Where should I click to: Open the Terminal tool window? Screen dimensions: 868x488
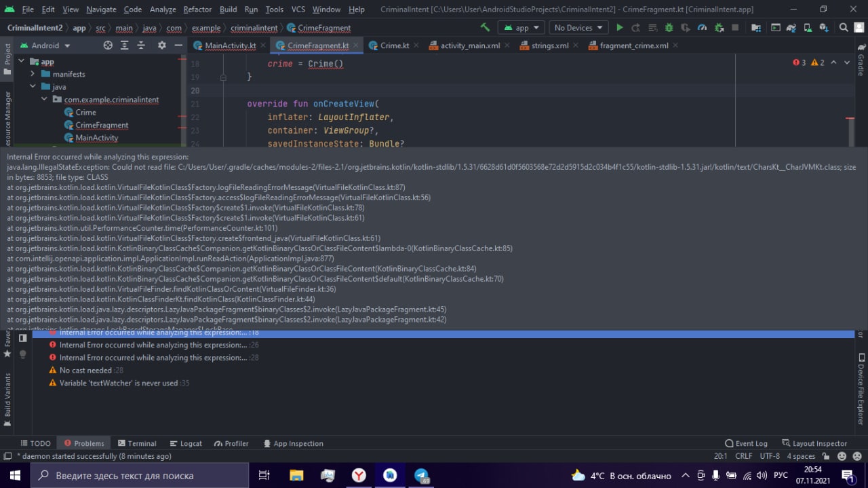point(136,443)
